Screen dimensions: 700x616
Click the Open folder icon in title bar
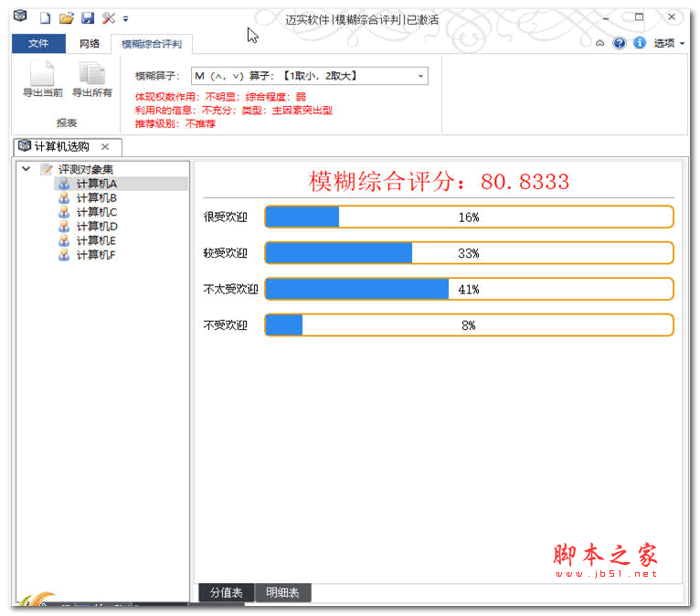(66, 18)
